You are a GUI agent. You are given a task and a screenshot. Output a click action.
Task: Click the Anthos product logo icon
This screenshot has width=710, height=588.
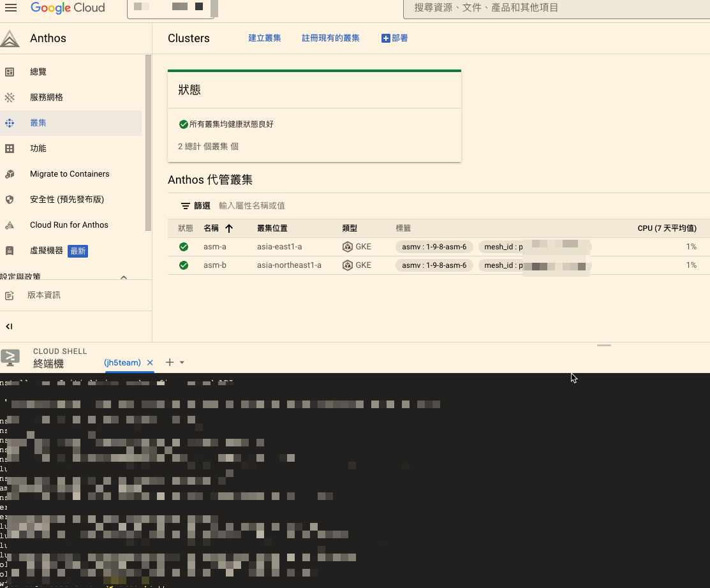[10, 38]
